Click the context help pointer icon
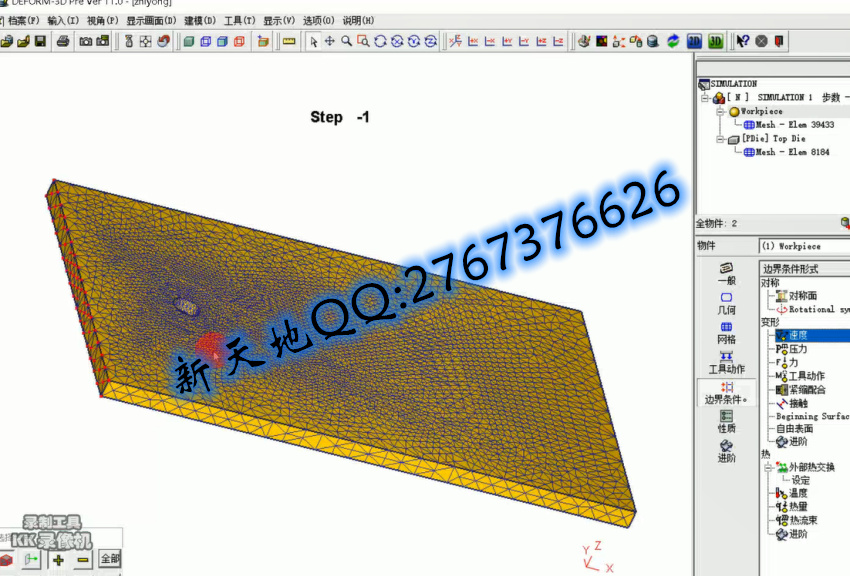The width and height of the screenshot is (850, 576). click(x=743, y=41)
